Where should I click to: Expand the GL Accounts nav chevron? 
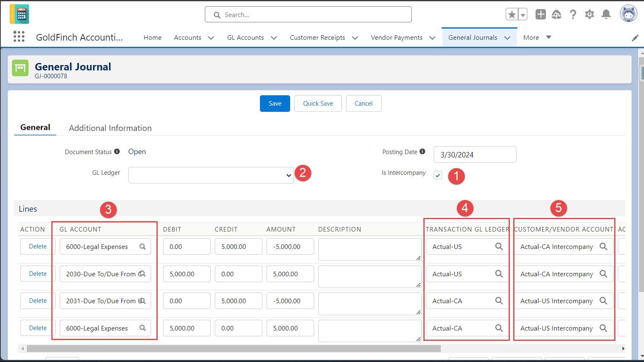[x=274, y=38]
